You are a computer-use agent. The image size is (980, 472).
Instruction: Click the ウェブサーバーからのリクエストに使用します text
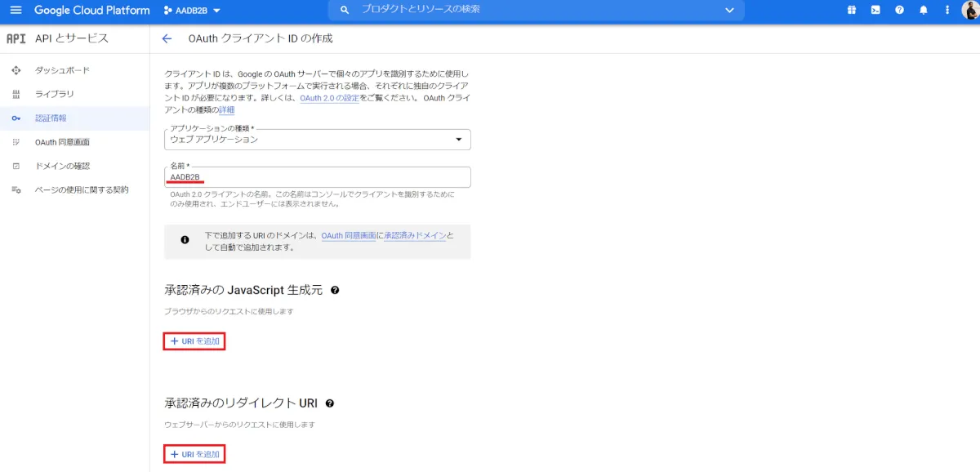(239, 425)
